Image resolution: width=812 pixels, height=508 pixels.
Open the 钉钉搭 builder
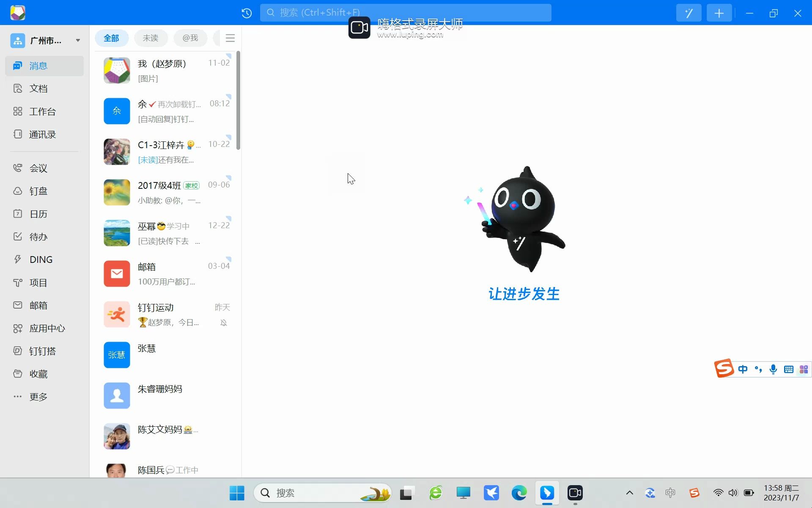pos(44,351)
